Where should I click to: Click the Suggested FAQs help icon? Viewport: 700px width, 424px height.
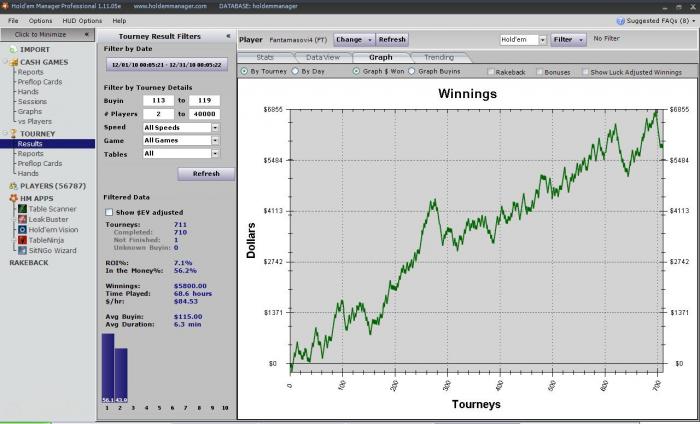tap(620, 21)
